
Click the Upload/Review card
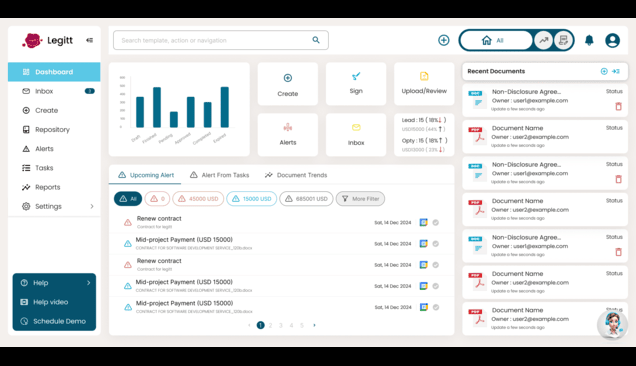coord(424,84)
